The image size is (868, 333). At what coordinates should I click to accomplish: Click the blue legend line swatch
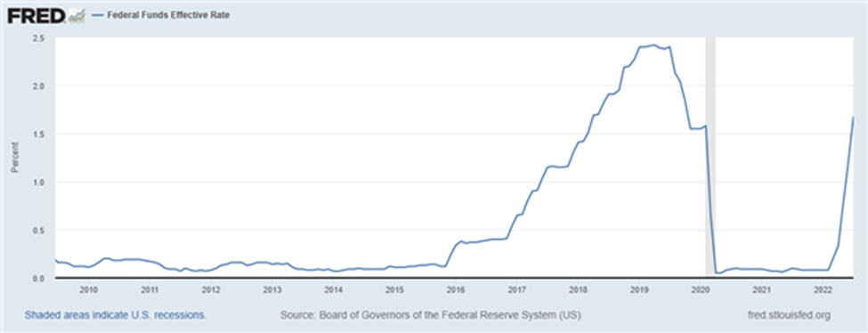point(96,15)
